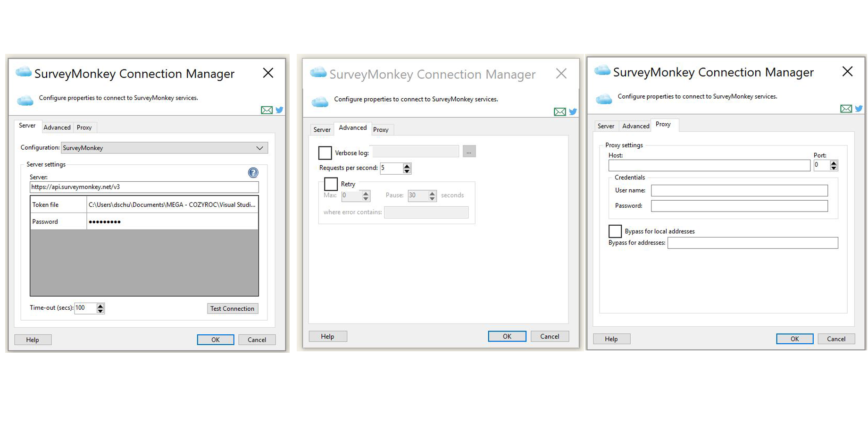Click Help in the Proxy settings window
The height and width of the screenshot is (425, 868).
[x=611, y=339]
